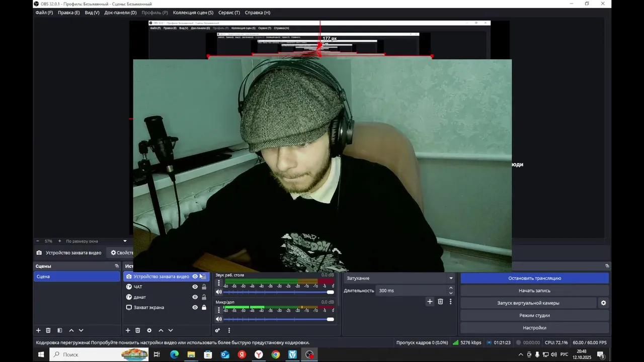This screenshot has height=362, width=644.
Task: Click Остановить трансляцию button
Action: click(x=534, y=278)
